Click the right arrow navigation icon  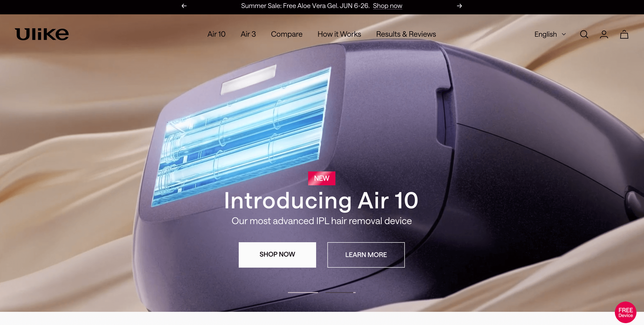pyautogui.click(x=460, y=6)
